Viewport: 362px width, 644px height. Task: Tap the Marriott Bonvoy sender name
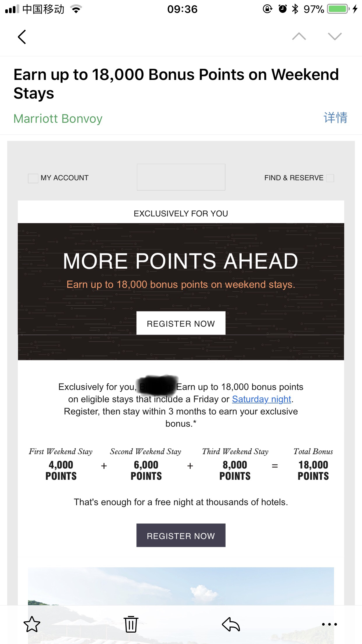[x=58, y=118]
